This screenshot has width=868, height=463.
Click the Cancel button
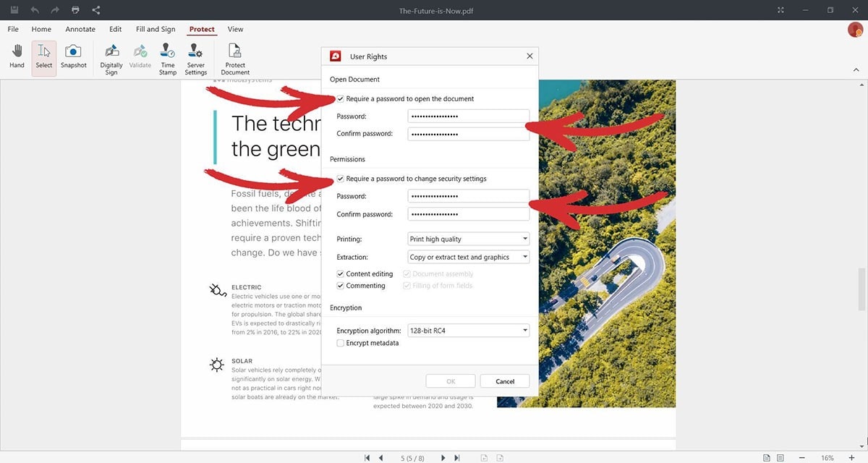pos(504,381)
